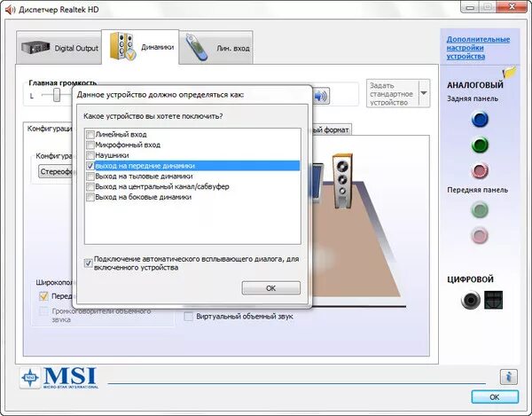
Task: Switch to the Digital Output tab
Action: click(x=59, y=48)
